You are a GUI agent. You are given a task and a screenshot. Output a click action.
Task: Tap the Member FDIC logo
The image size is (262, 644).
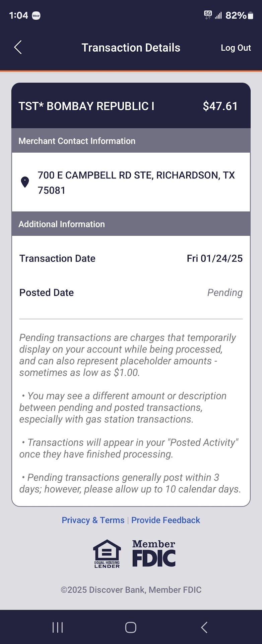pyautogui.click(x=154, y=554)
